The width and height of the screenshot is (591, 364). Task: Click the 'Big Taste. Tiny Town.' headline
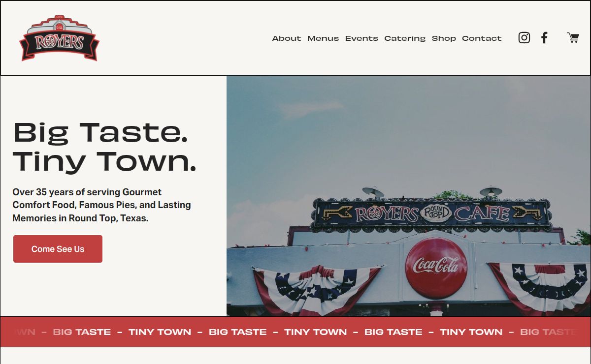coord(104,146)
